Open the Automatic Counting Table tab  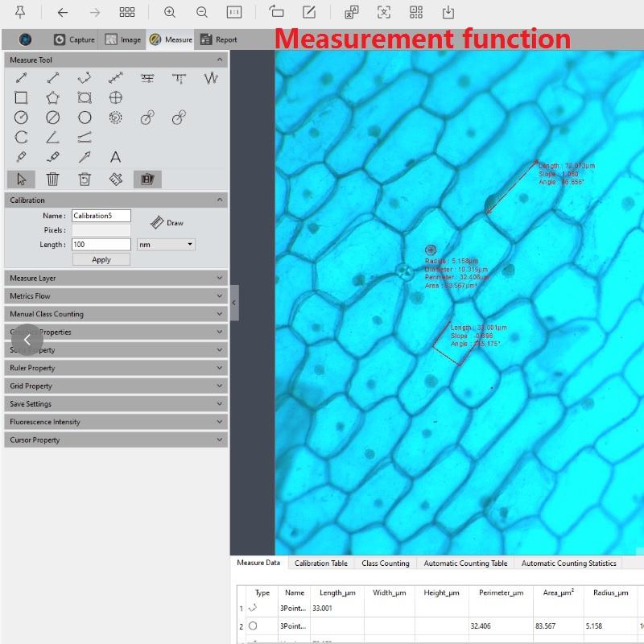pos(465,563)
